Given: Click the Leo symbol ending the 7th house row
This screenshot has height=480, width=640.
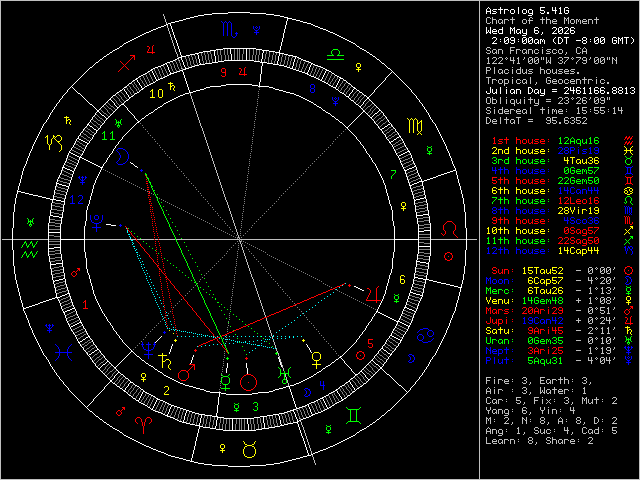Looking at the screenshot, I should (629, 201).
